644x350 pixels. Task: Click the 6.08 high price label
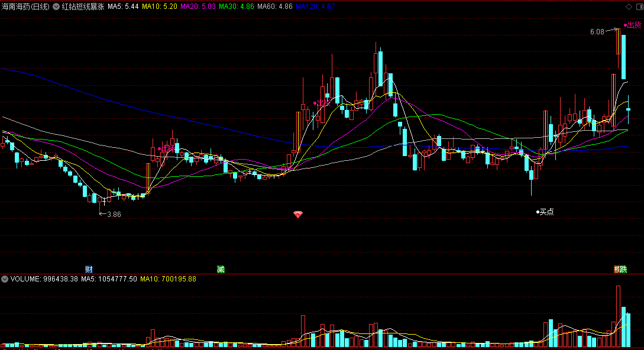click(597, 32)
